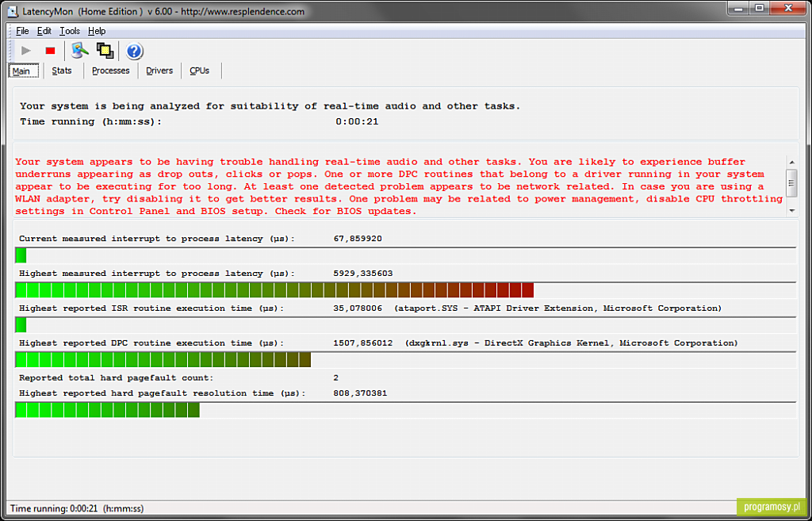812x521 pixels.
Task: Stop the latency monitor with red button
Action: coord(50,51)
